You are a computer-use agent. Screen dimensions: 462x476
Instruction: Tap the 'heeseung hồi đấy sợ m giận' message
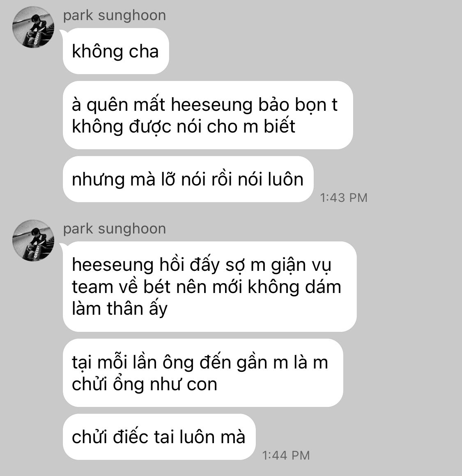(209, 286)
